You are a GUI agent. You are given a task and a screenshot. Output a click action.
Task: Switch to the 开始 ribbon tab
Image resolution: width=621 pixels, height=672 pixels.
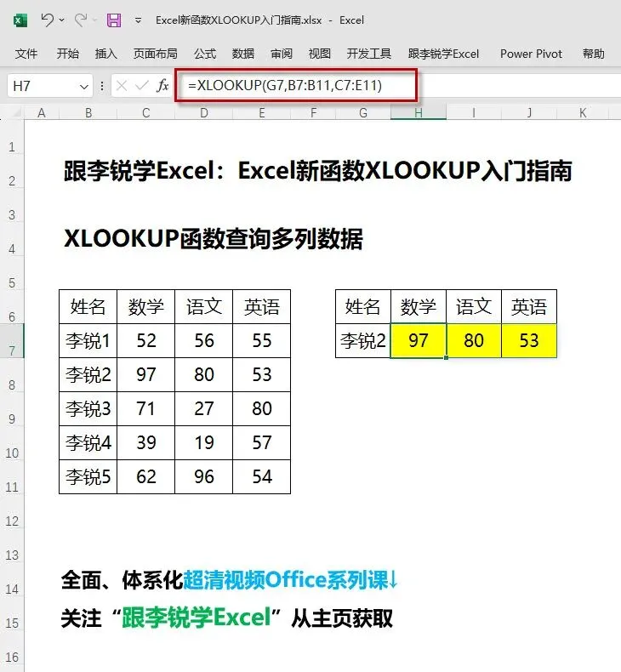(x=68, y=54)
